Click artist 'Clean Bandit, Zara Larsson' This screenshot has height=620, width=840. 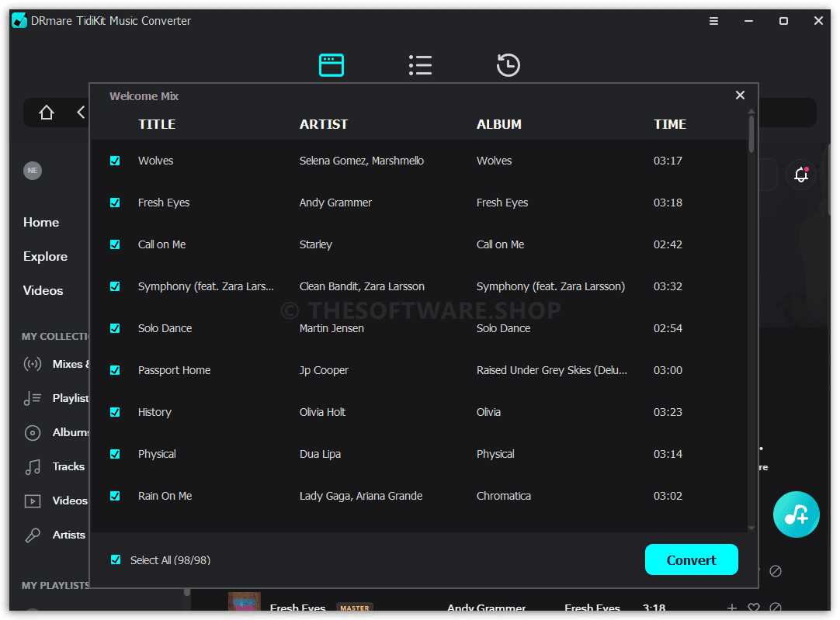(362, 286)
